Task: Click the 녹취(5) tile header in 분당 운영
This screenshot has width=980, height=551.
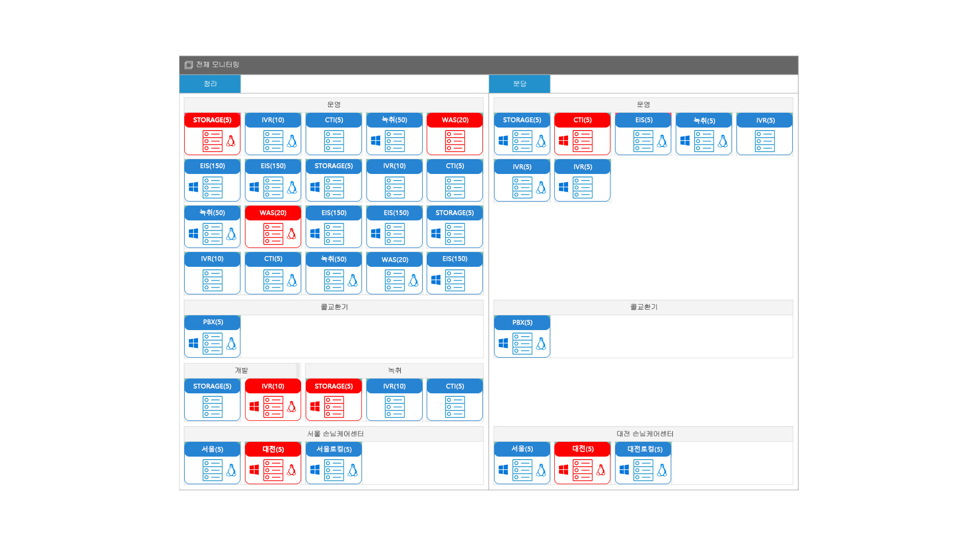Action: click(704, 120)
